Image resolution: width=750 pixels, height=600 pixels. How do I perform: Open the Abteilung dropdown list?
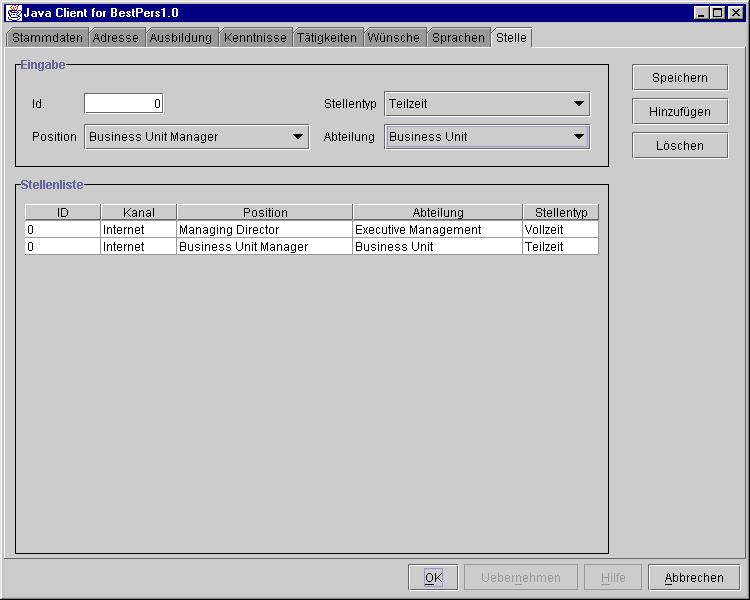click(x=578, y=137)
